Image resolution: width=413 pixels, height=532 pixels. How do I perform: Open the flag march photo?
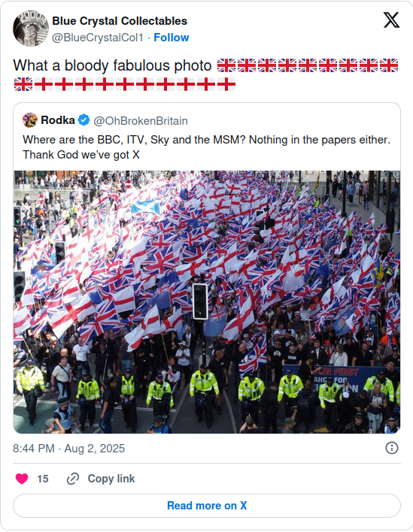click(x=207, y=302)
